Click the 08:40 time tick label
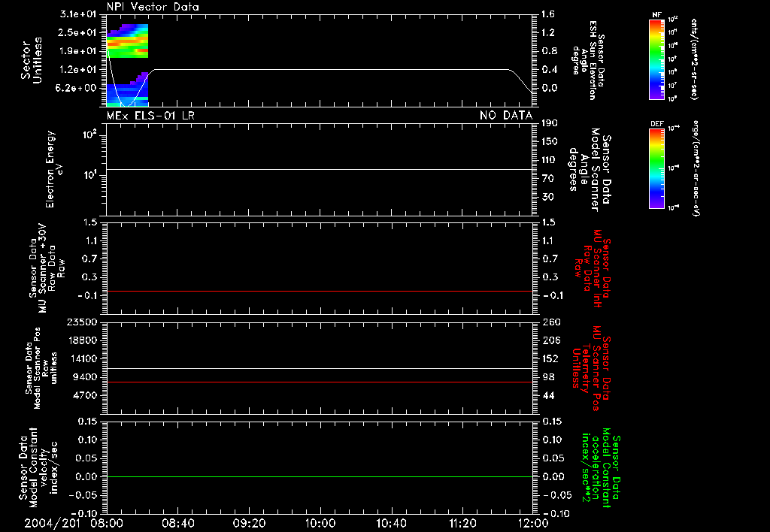 [178, 524]
